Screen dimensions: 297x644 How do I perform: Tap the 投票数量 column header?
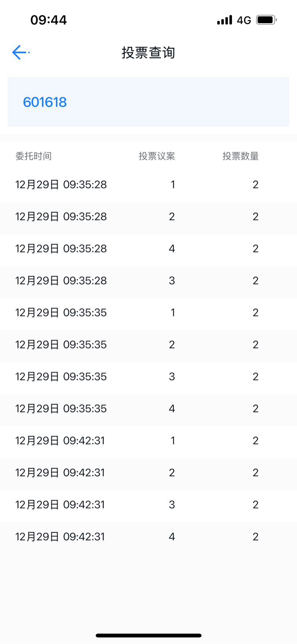240,156
